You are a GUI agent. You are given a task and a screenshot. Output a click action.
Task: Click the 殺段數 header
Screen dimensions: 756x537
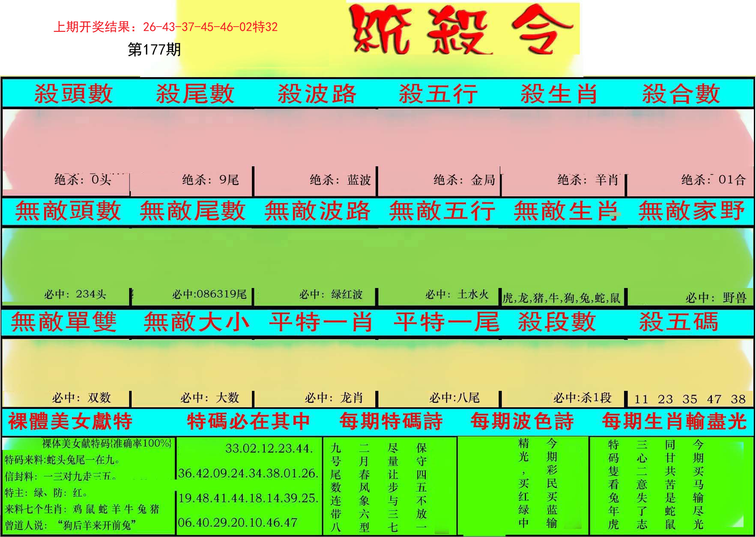557,322
